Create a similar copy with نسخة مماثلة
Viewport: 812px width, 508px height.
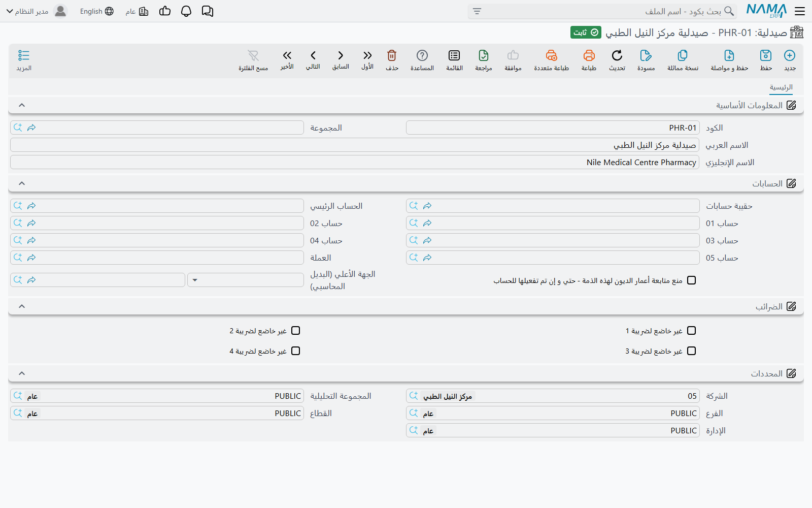[683, 55]
